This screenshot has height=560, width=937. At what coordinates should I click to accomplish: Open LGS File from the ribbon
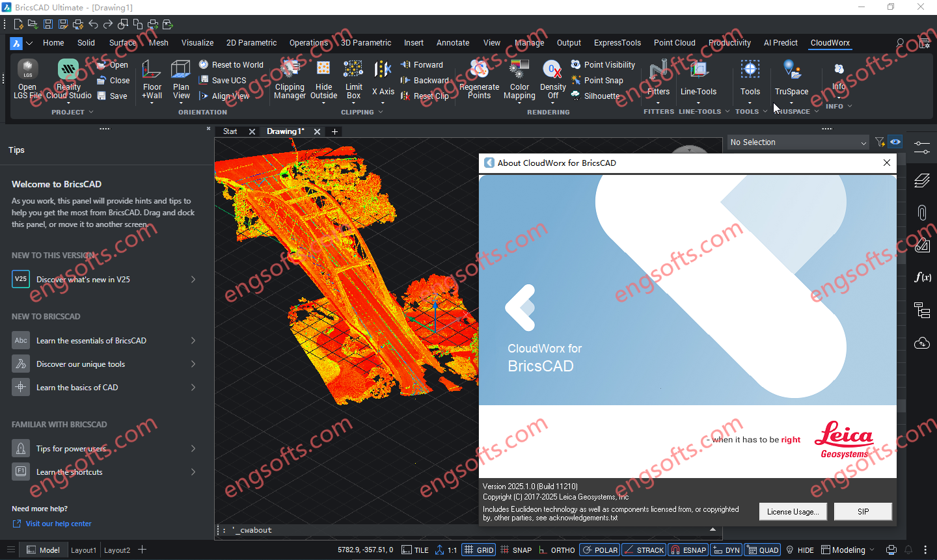pos(27,79)
